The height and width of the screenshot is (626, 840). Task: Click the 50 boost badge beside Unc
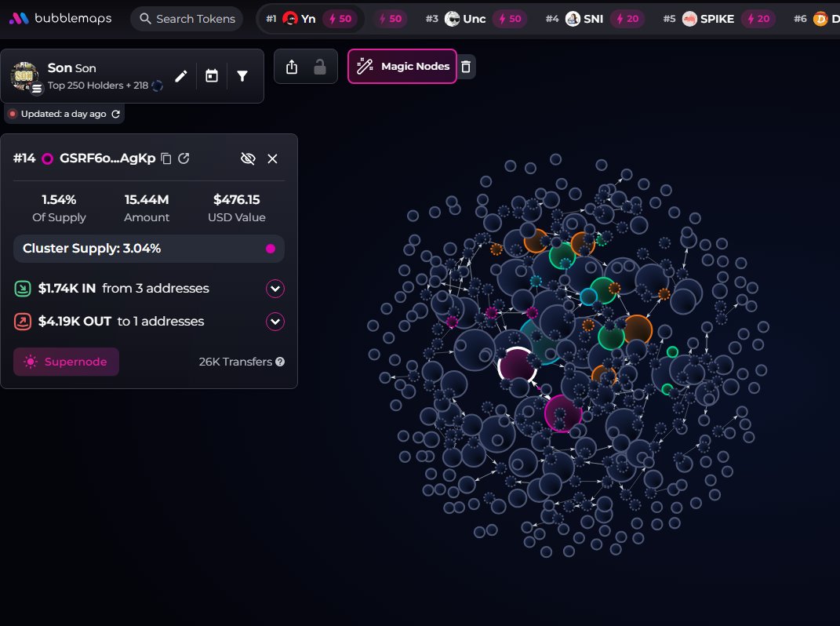(510, 19)
